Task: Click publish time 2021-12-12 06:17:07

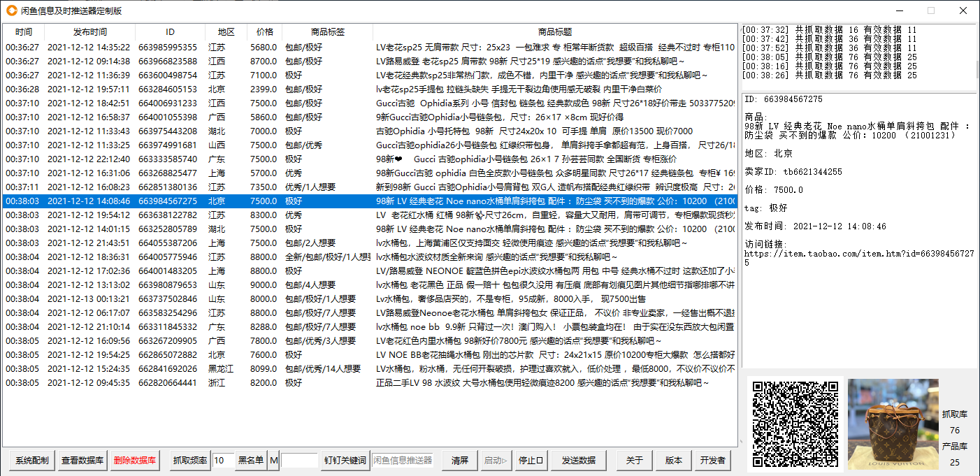Action: pos(89,313)
